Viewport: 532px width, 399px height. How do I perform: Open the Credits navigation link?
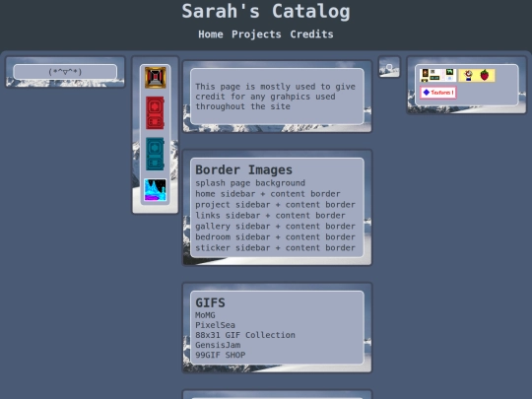tap(311, 34)
